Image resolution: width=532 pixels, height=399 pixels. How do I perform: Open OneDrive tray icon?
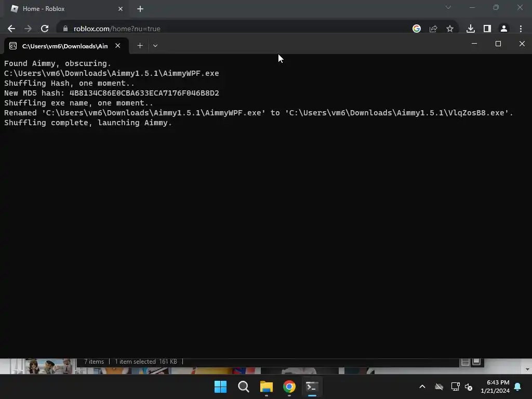point(439,387)
